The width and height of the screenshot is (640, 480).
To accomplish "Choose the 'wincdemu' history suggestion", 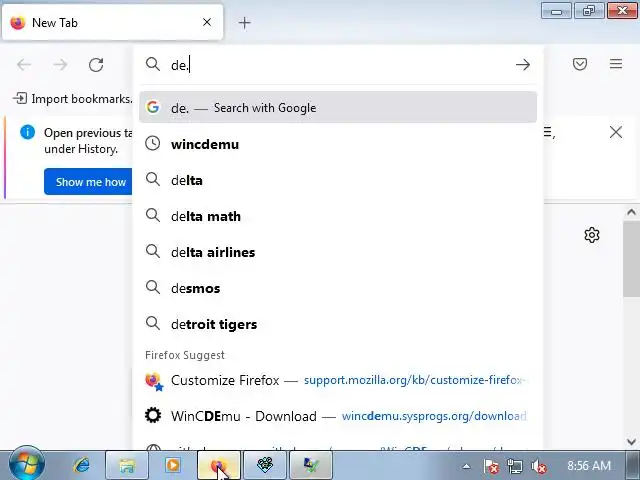I will (338, 144).
